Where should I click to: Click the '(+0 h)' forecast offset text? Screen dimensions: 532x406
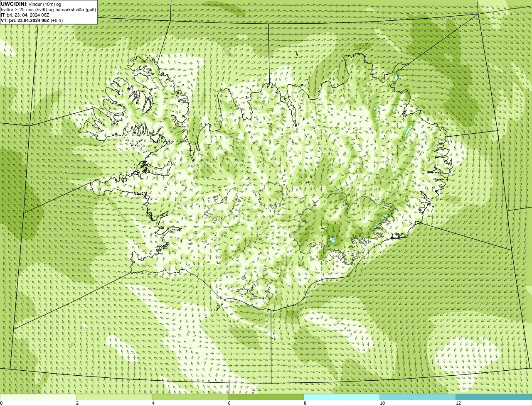(x=57, y=20)
